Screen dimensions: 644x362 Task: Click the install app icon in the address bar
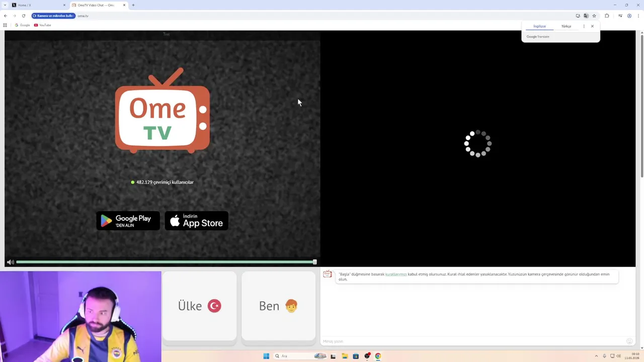[578, 16]
